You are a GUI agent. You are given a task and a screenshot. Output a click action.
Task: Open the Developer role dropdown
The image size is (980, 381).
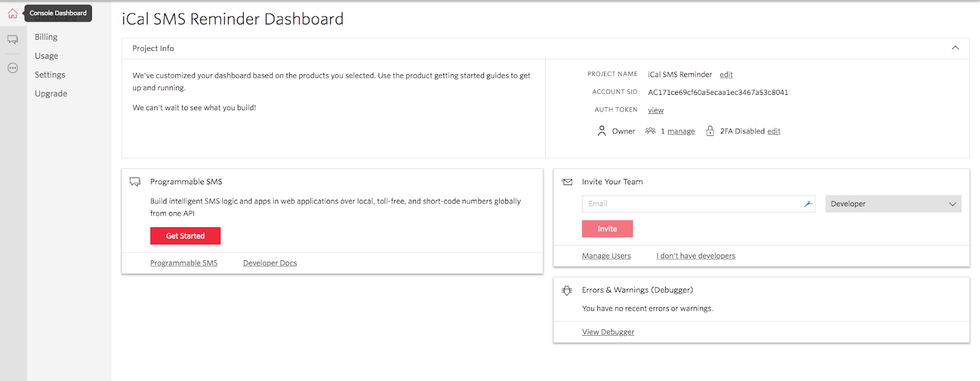click(x=893, y=204)
